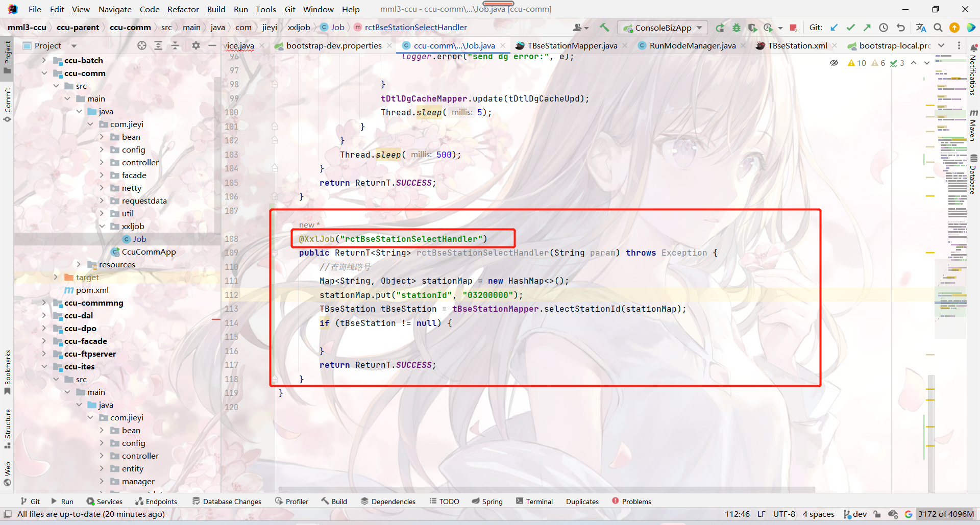Click the Git Push arrow icon

tap(867, 28)
